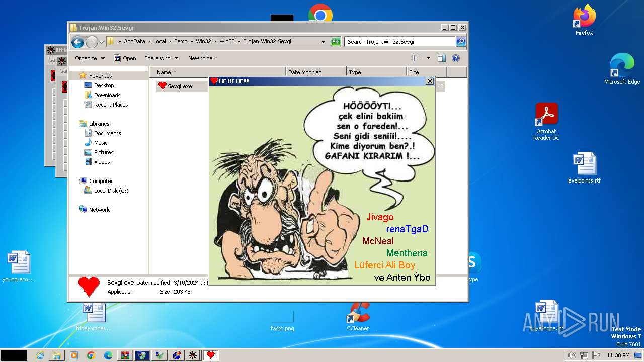Switch to the red heart taskbar app
The height and width of the screenshot is (362, 644).
point(211,355)
